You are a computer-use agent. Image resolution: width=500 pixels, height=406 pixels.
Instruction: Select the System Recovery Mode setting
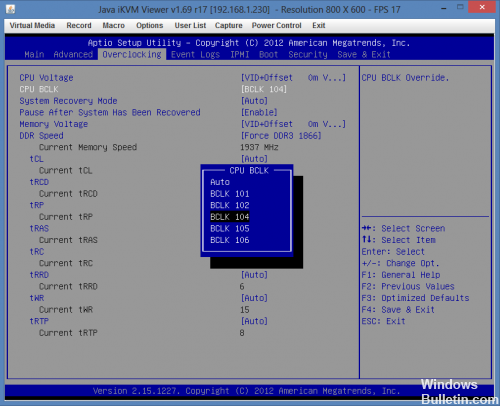point(68,101)
